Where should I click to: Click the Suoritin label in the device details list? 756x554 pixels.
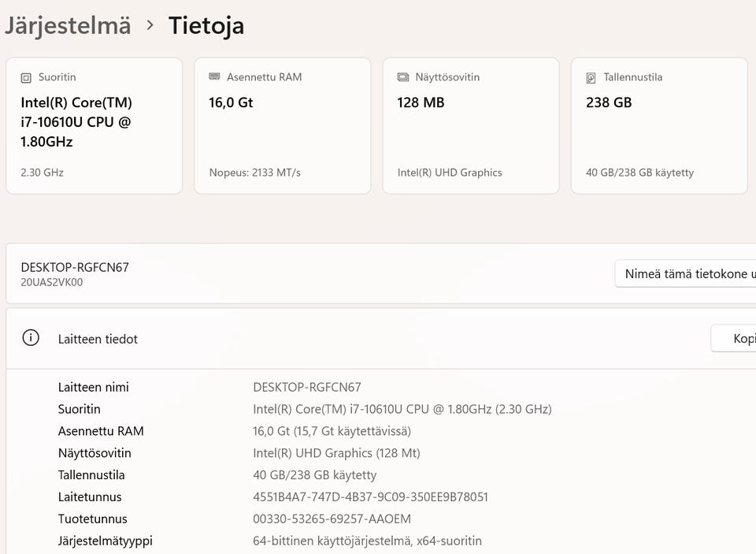[x=79, y=409]
